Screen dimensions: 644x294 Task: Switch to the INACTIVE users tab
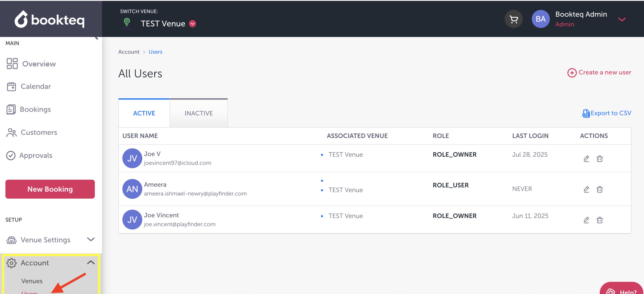198,113
